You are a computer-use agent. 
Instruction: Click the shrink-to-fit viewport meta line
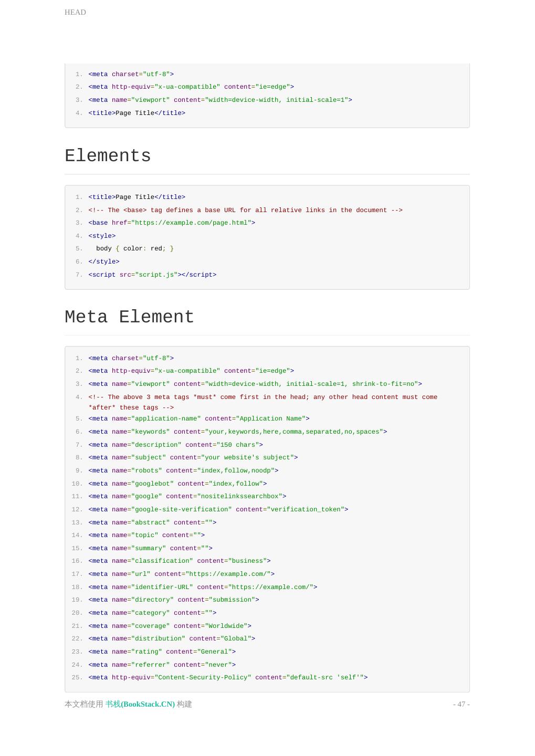[255, 384]
